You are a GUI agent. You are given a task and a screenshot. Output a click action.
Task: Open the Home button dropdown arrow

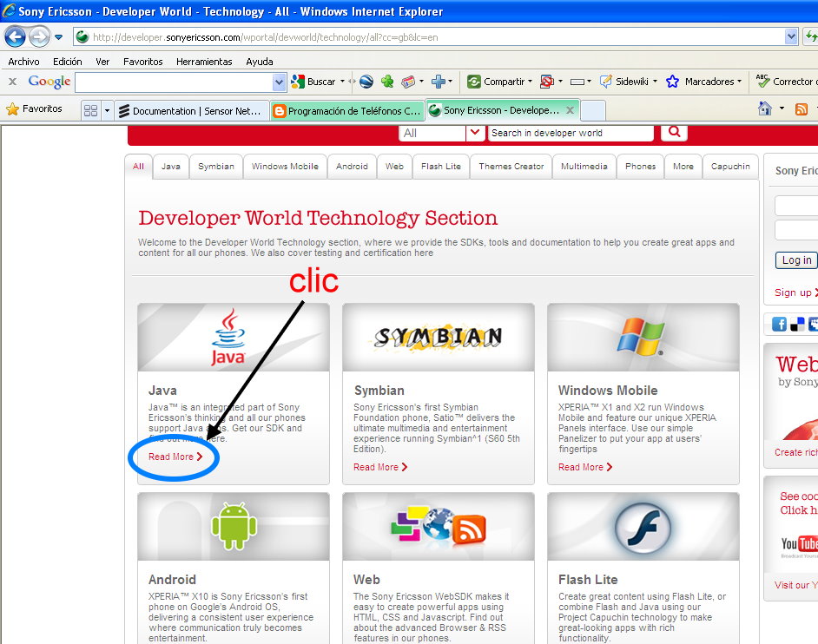[782, 108]
